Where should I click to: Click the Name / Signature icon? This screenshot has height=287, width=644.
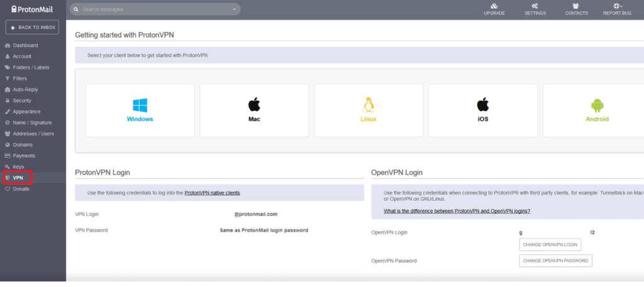click(8, 123)
